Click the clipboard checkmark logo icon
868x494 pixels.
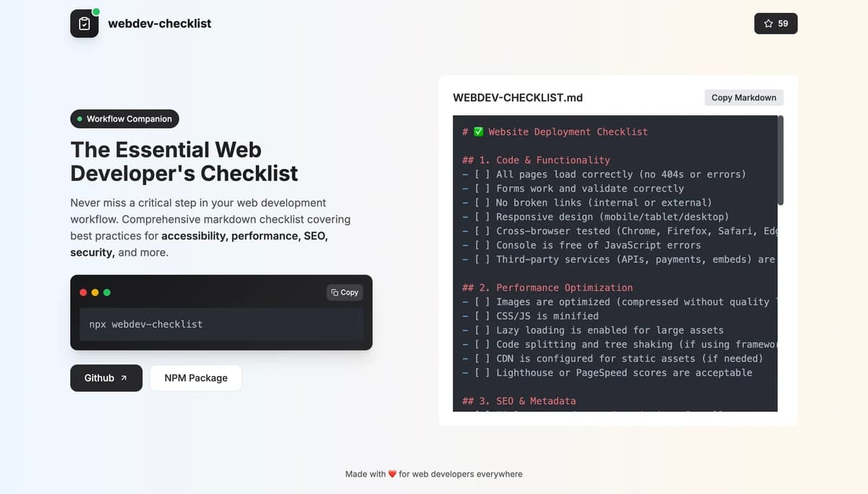84,24
